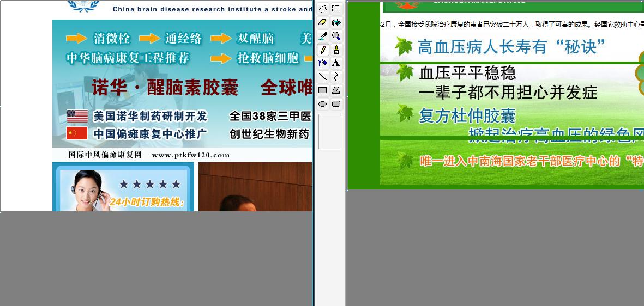644x306 pixels.
Task: Select the Pencil tool
Action: (323, 50)
